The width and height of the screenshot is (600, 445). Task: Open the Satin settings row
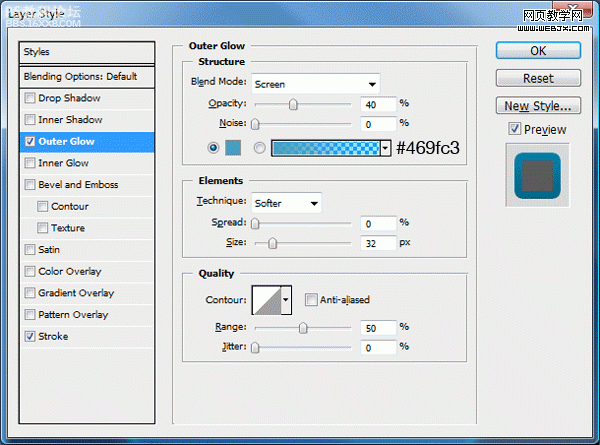tap(87, 250)
